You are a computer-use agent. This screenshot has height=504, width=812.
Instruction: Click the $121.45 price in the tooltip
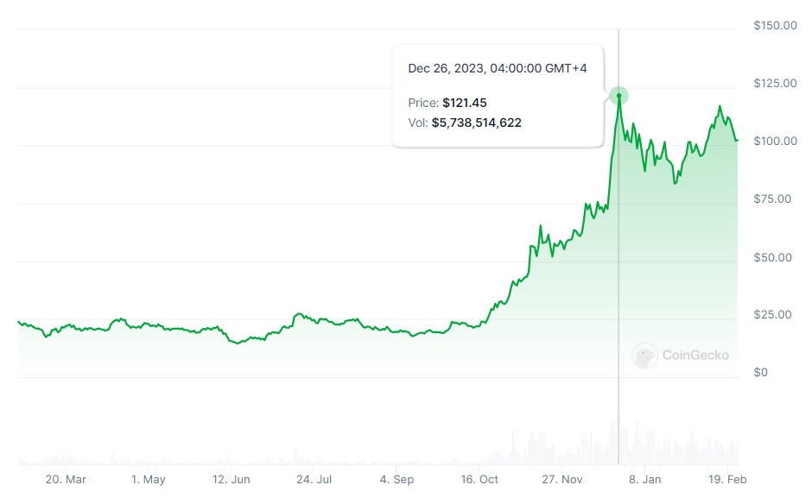coord(465,103)
